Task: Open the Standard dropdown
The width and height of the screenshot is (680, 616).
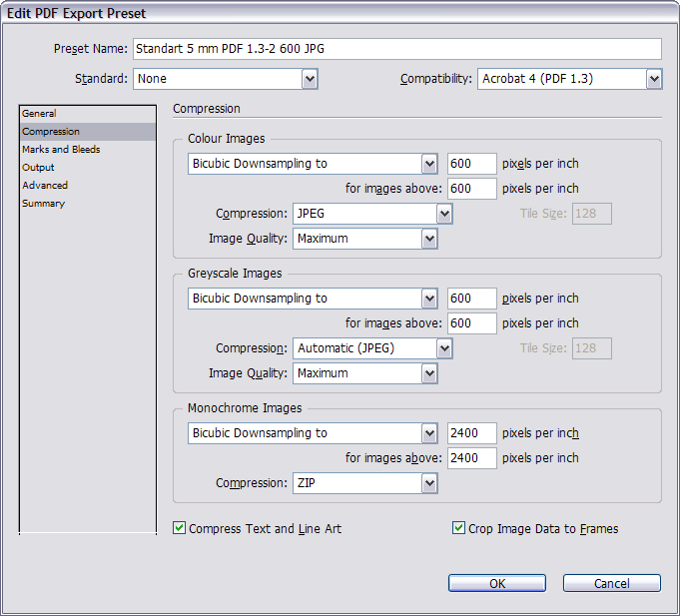Action: [226, 79]
